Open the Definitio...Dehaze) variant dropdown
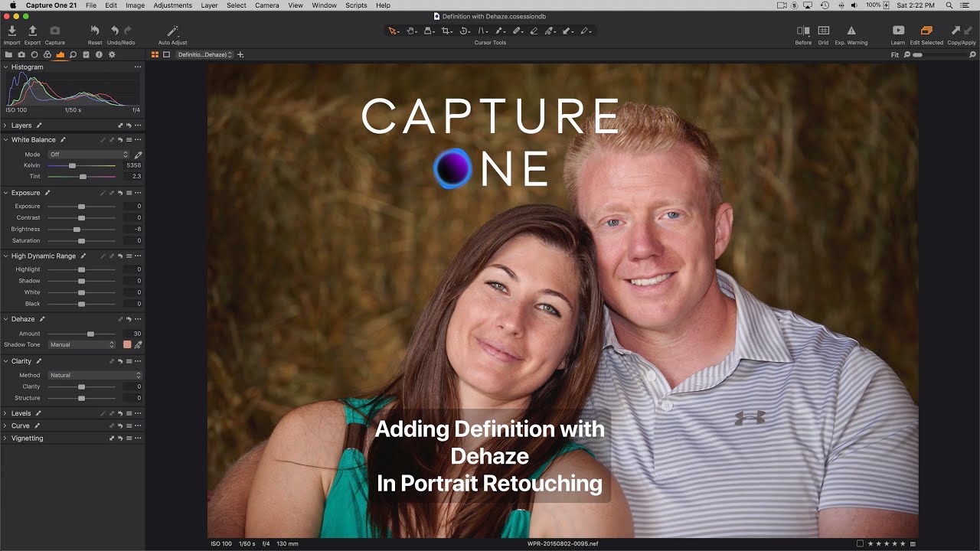The image size is (980, 551). coord(204,55)
